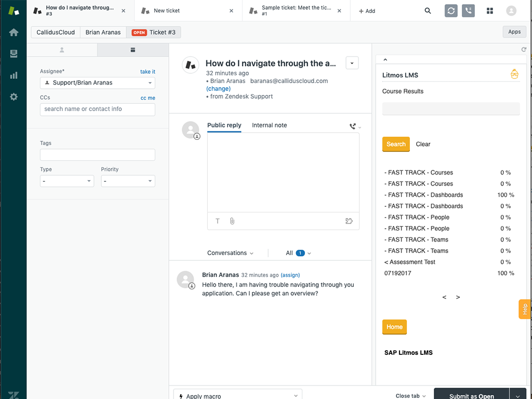The height and width of the screenshot is (399, 532).
Task: Open the CallidusCloud organization breadcrumb
Action: [x=56, y=32]
